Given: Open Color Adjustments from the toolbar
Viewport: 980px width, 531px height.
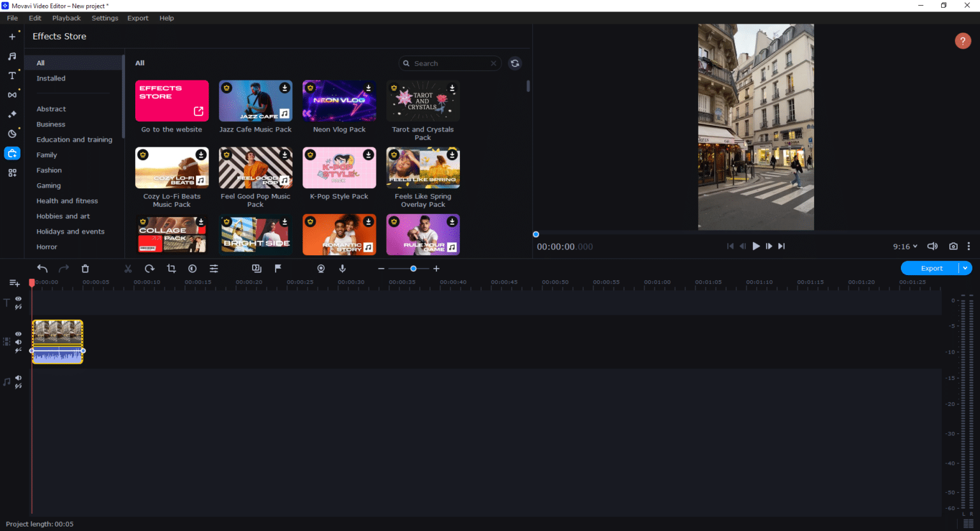Looking at the screenshot, I should point(192,268).
